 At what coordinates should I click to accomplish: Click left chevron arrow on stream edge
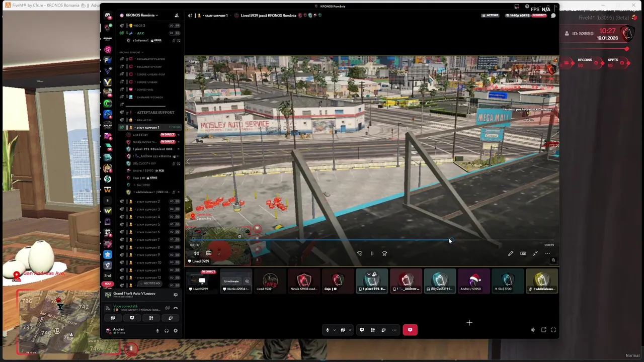tap(188, 161)
